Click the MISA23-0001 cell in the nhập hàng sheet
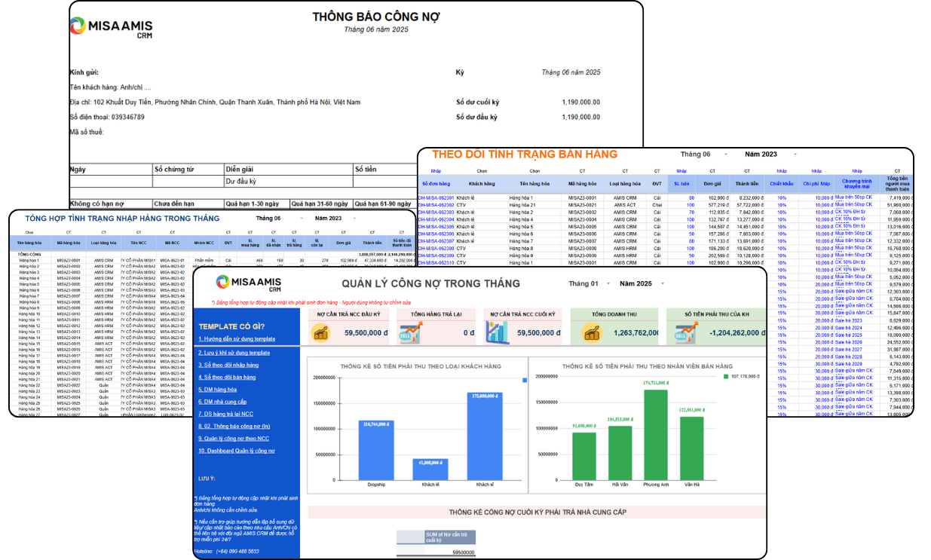This screenshot has width=931, height=560. (x=69, y=260)
